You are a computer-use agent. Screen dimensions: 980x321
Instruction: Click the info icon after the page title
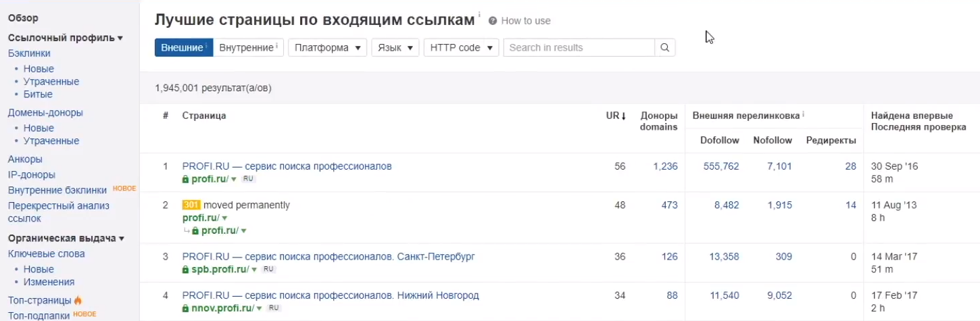coord(479,15)
